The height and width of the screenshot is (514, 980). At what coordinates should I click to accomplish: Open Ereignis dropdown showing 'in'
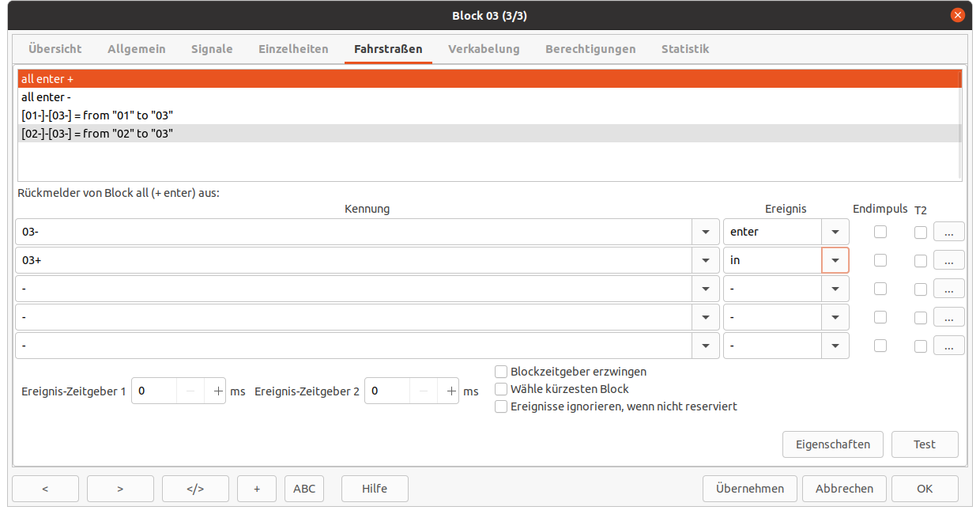click(835, 260)
